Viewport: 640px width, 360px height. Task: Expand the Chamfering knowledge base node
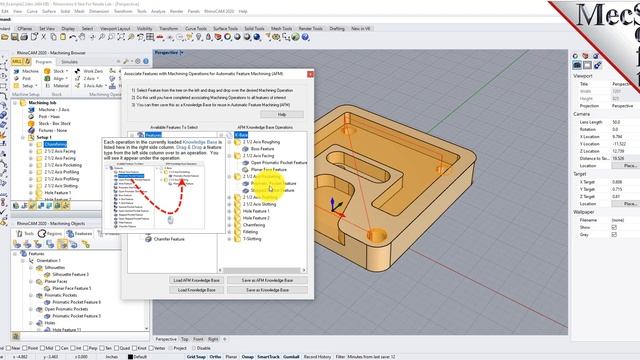[x=229, y=225]
